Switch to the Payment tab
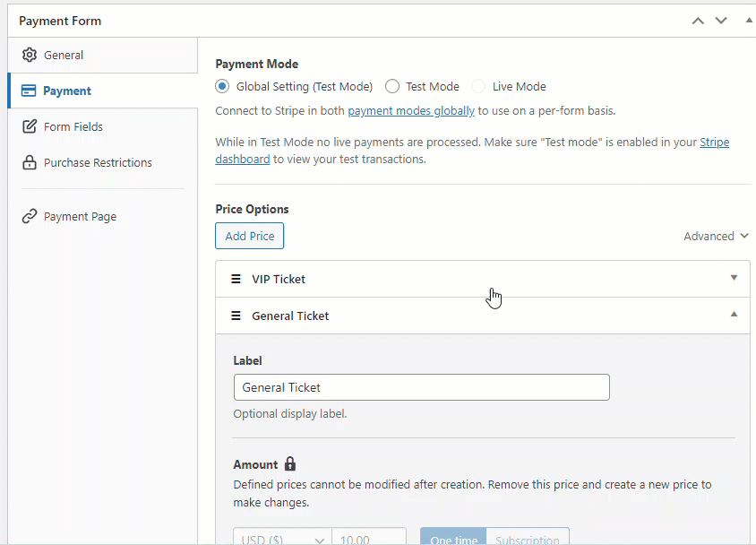Viewport: 756px width, 545px height. [x=69, y=91]
